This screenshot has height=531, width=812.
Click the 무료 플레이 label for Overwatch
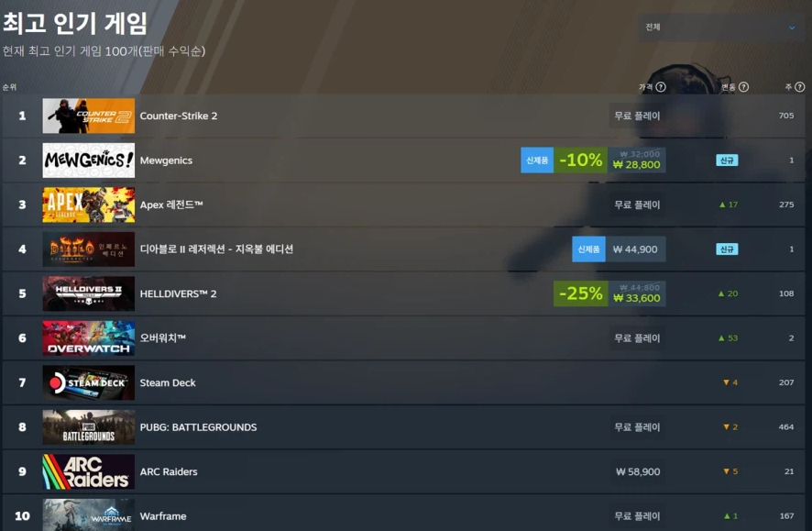tap(637, 338)
